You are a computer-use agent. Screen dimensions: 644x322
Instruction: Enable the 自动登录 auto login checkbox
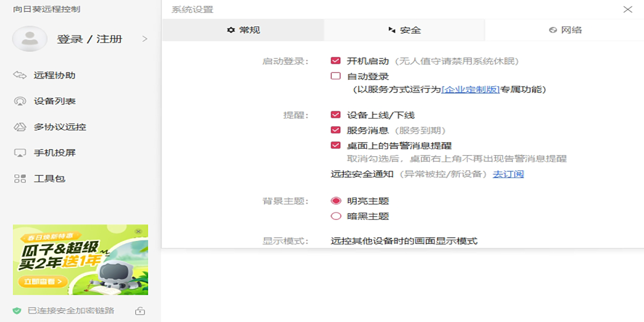pyautogui.click(x=336, y=76)
